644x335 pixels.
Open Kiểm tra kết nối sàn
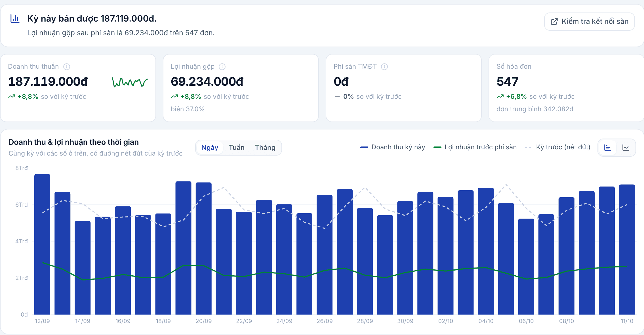click(589, 22)
